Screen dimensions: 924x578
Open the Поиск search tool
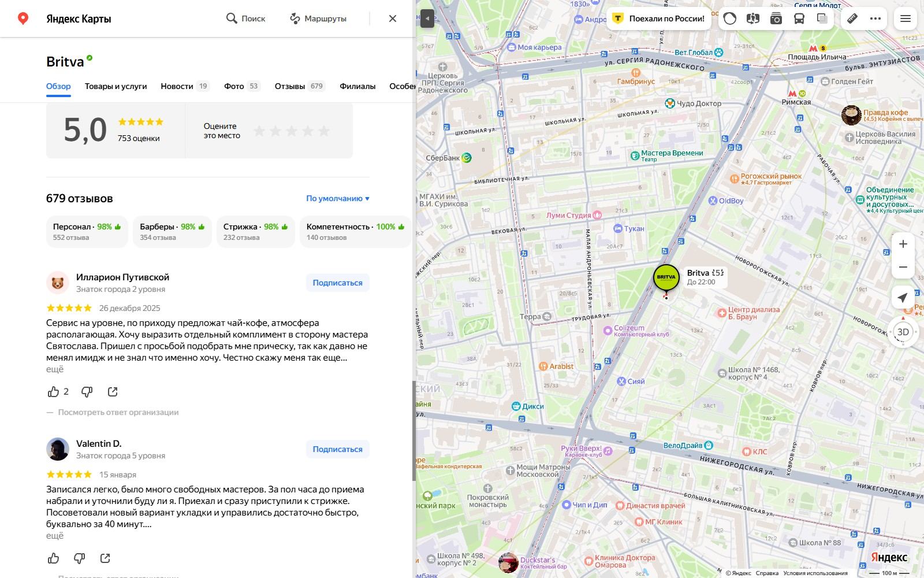245,18
